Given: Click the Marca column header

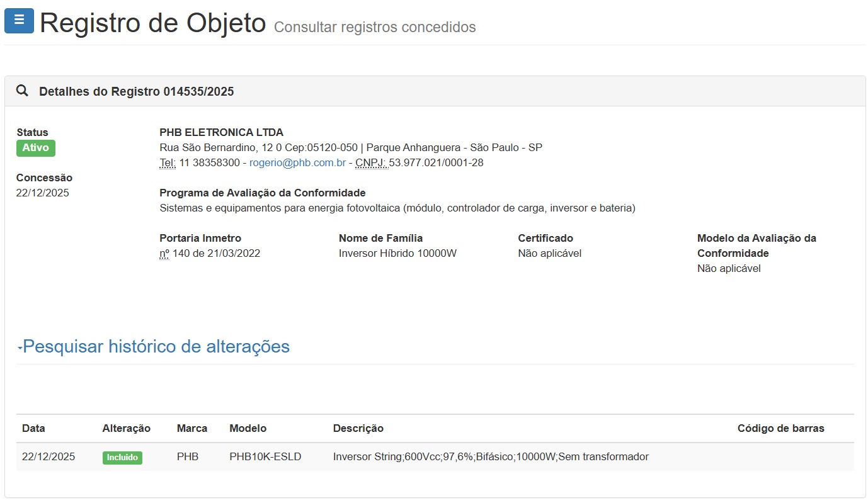Looking at the screenshot, I should [x=192, y=429].
